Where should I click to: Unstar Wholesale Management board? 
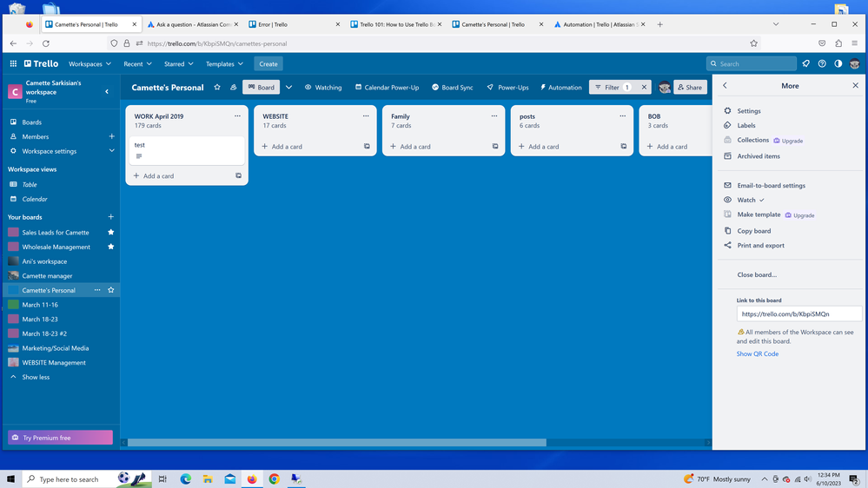pyautogui.click(x=110, y=247)
